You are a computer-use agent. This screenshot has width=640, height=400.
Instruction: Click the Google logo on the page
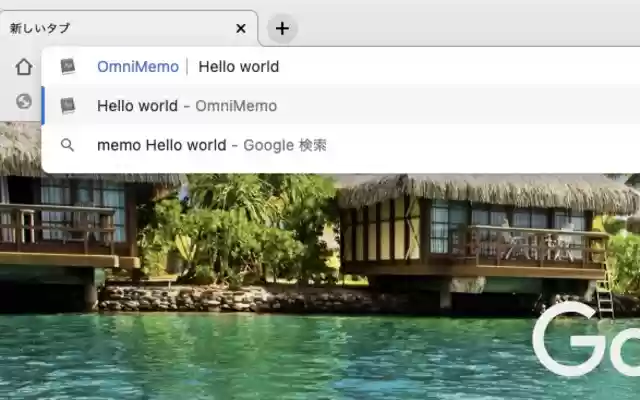pyautogui.click(x=586, y=339)
